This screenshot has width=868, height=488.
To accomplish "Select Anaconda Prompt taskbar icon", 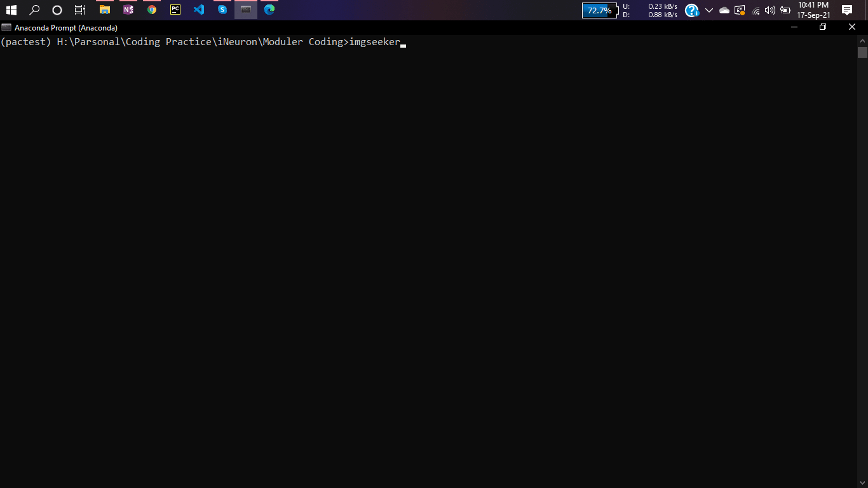I will [x=246, y=10].
